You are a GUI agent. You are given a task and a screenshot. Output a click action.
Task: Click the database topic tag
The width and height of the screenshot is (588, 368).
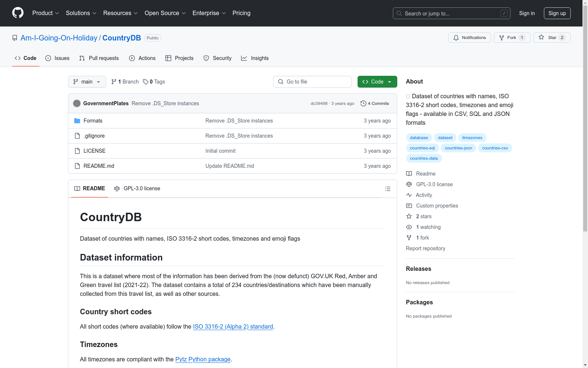419,138
